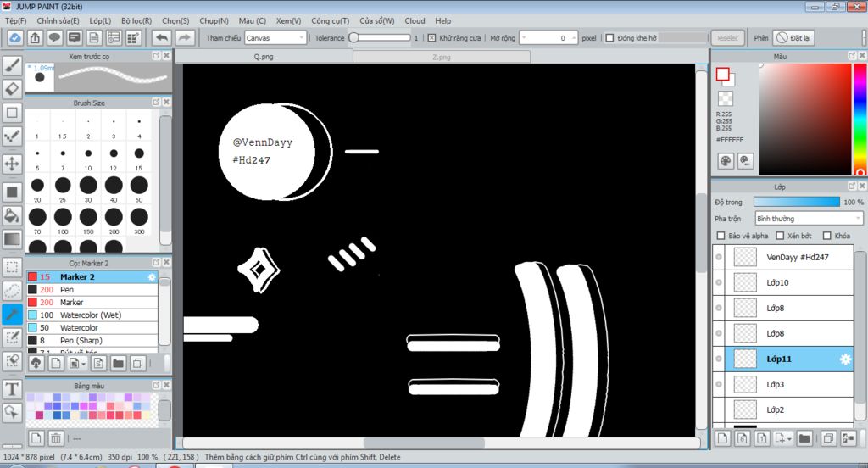Select the Bucket fill tool
Image resolution: width=868 pixels, height=468 pixels.
(x=12, y=215)
